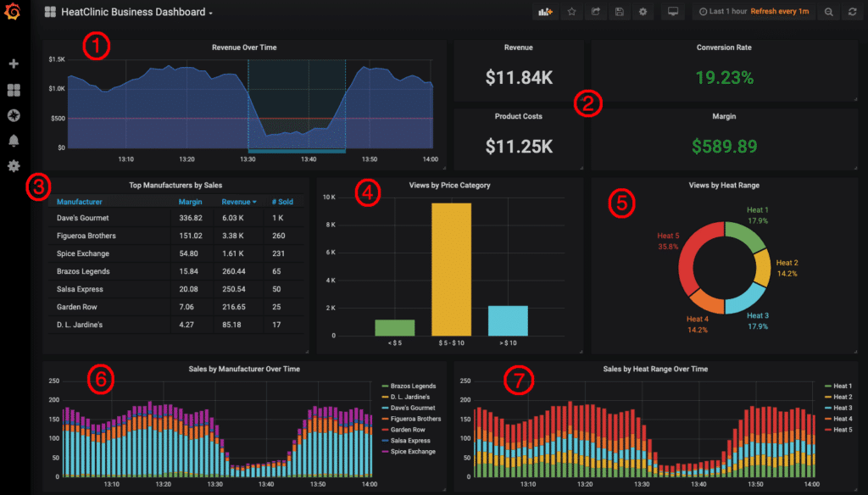
Task: Open the Explore compass icon in sidebar
Action: (x=14, y=115)
